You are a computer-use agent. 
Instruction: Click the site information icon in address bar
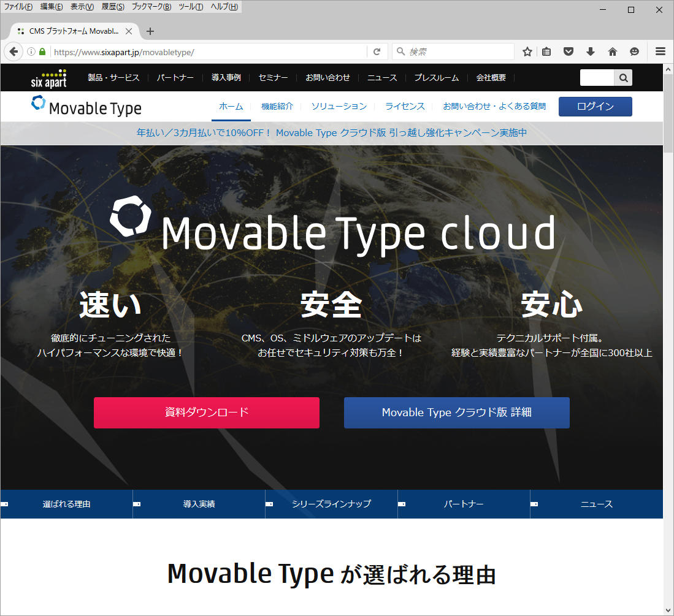[x=31, y=52]
